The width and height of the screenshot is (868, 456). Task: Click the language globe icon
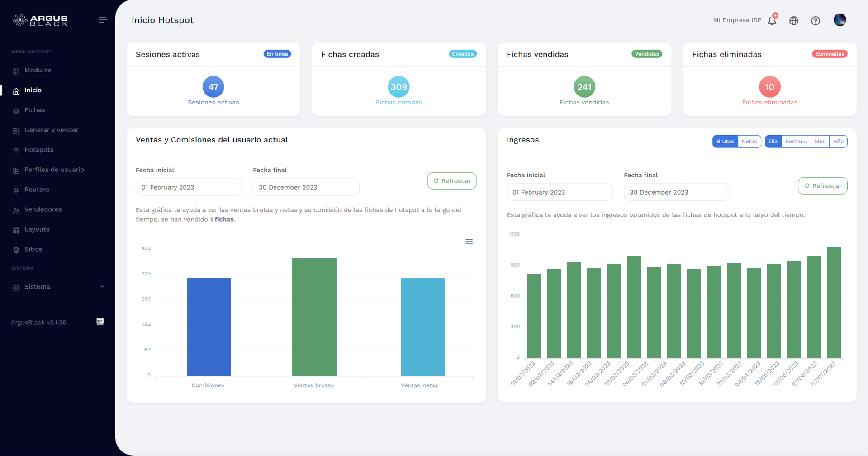pos(794,21)
